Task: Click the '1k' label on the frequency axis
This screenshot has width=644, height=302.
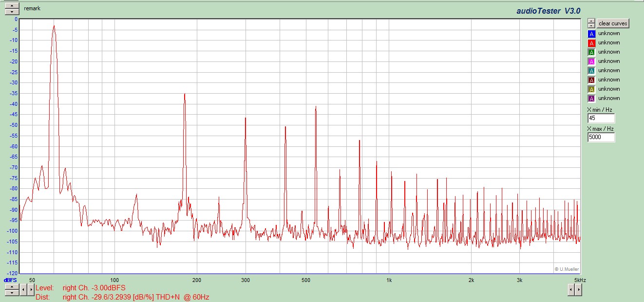Action: 389,280
